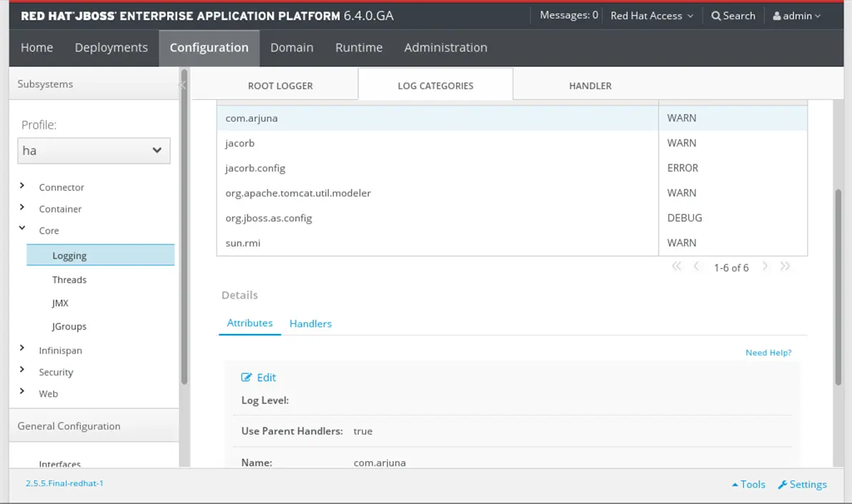
Task: Switch to the Domain tab
Action: coord(292,48)
